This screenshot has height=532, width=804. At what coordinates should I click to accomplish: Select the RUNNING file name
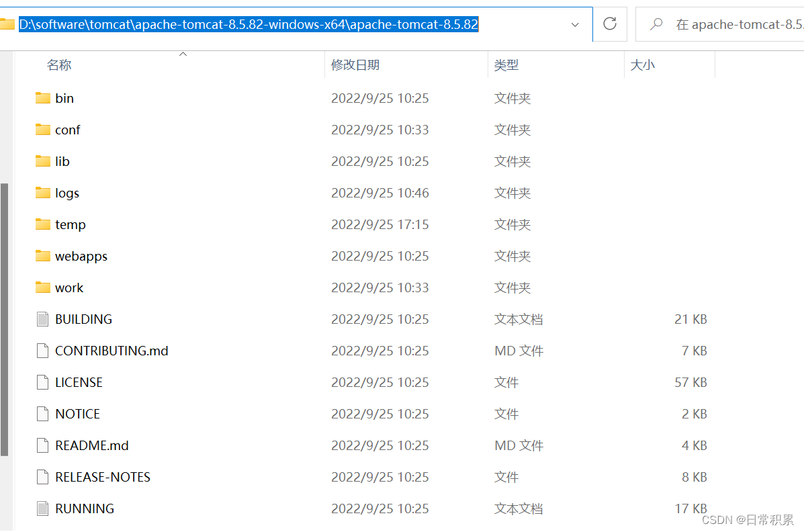[85, 508]
